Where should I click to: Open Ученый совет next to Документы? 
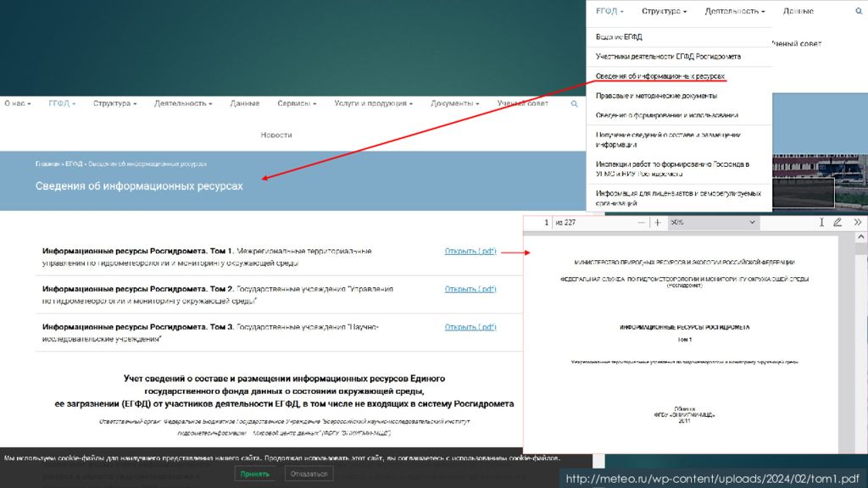click(x=522, y=103)
